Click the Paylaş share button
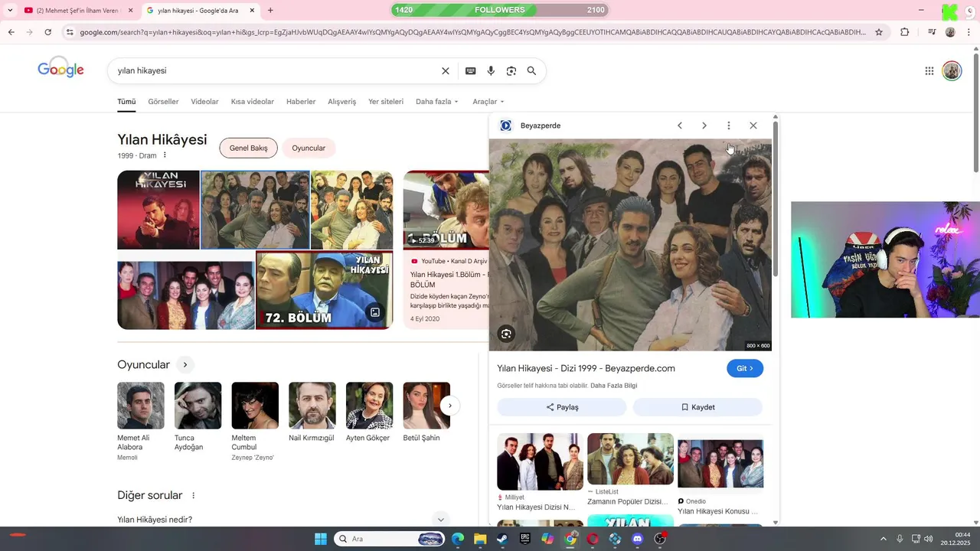This screenshot has height=551, width=980. [x=562, y=407]
